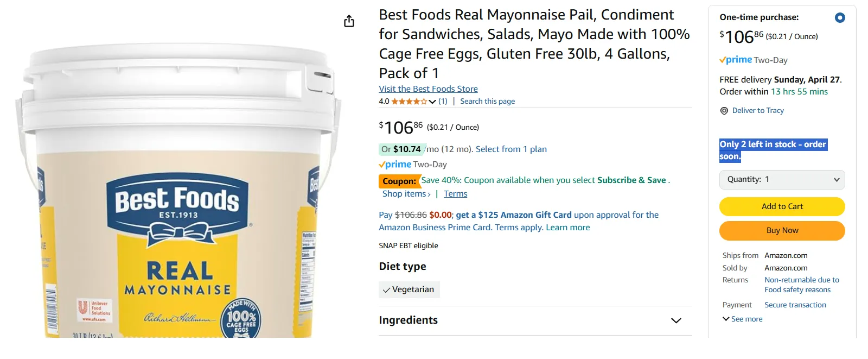Image resolution: width=868 pixels, height=359 pixels.
Task: Expand the Ingredients section
Action: 675,320
